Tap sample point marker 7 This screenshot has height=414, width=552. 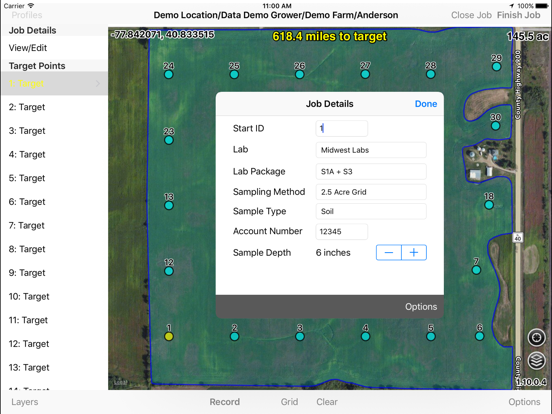pos(476,270)
